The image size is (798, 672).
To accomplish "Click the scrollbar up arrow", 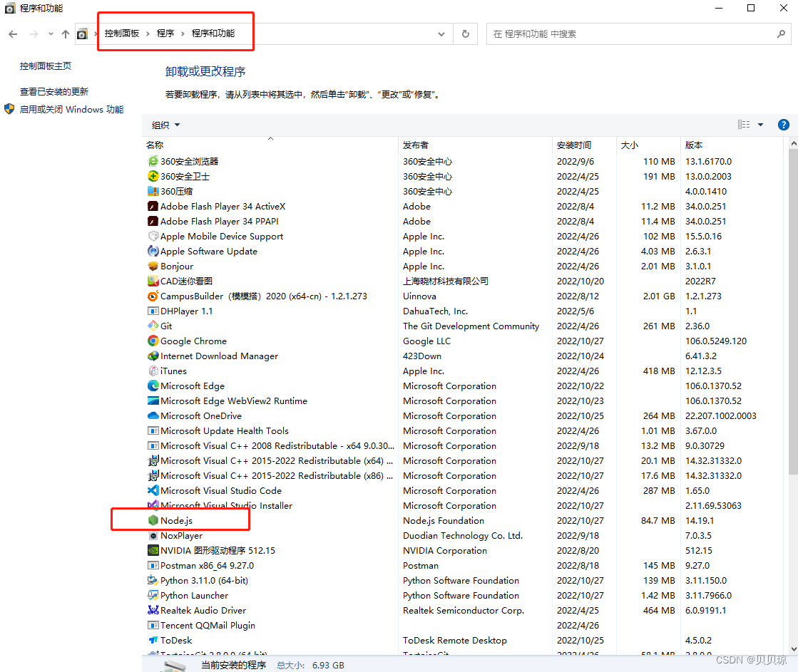I will [x=793, y=144].
